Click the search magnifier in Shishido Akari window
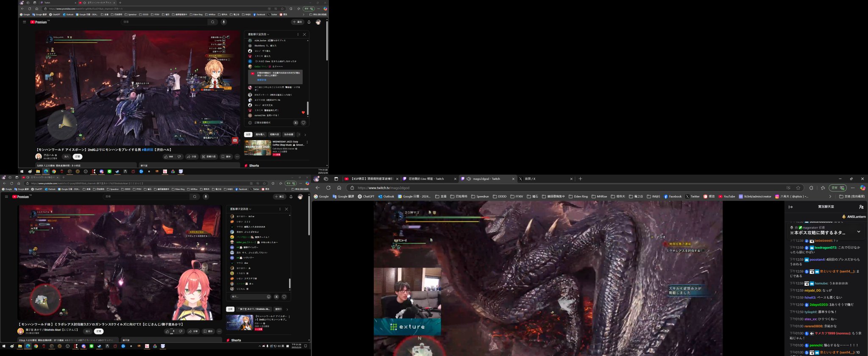This screenshot has height=356, width=868. click(195, 197)
